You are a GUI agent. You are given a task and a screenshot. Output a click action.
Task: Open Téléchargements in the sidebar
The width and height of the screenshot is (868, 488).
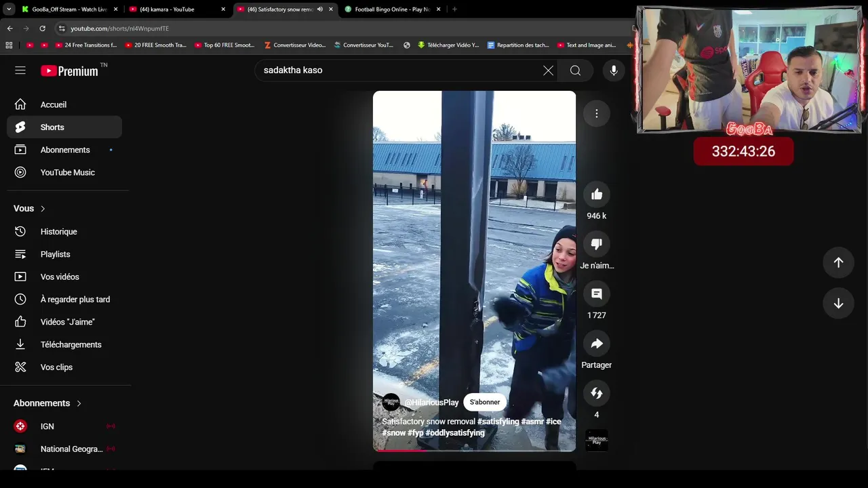64,344
